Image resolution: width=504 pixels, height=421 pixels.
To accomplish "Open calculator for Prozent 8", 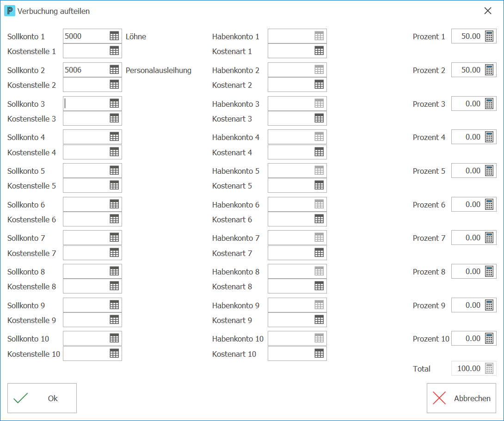I will click(489, 271).
